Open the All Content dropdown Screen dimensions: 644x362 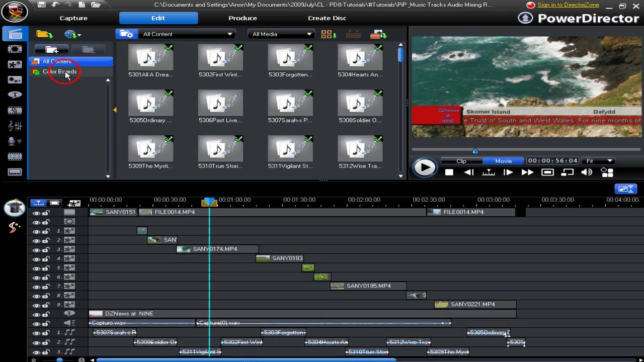187,34
